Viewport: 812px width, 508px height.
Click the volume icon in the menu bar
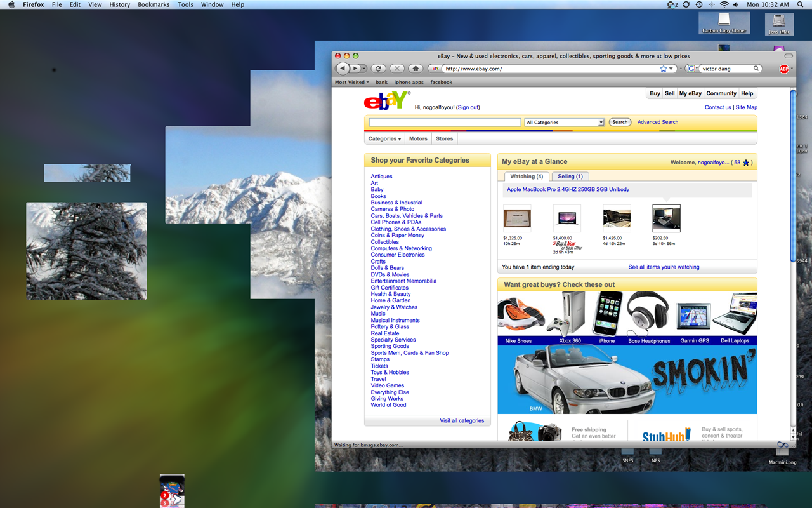737,4
